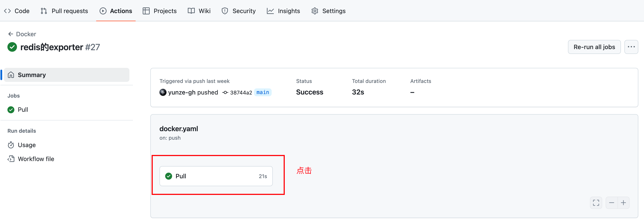Open the Wiki tab
Image resolution: width=644 pixels, height=220 pixels.
click(x=199, y=11)
